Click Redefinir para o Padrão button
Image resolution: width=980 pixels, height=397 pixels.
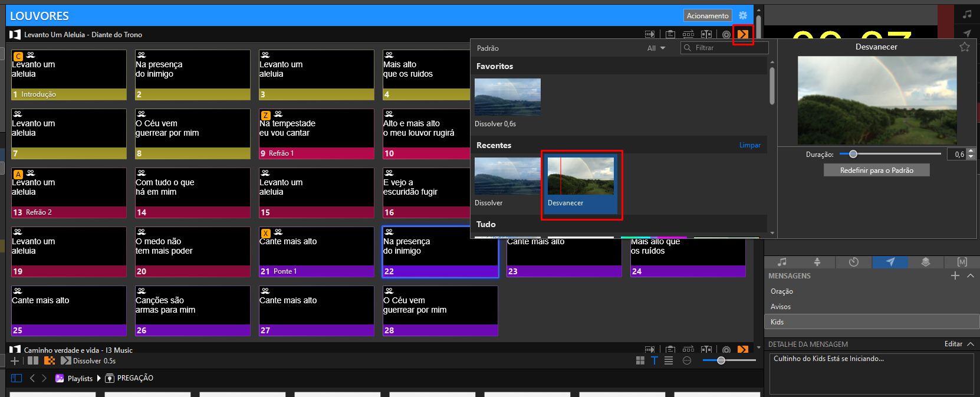tap(877, 170)
